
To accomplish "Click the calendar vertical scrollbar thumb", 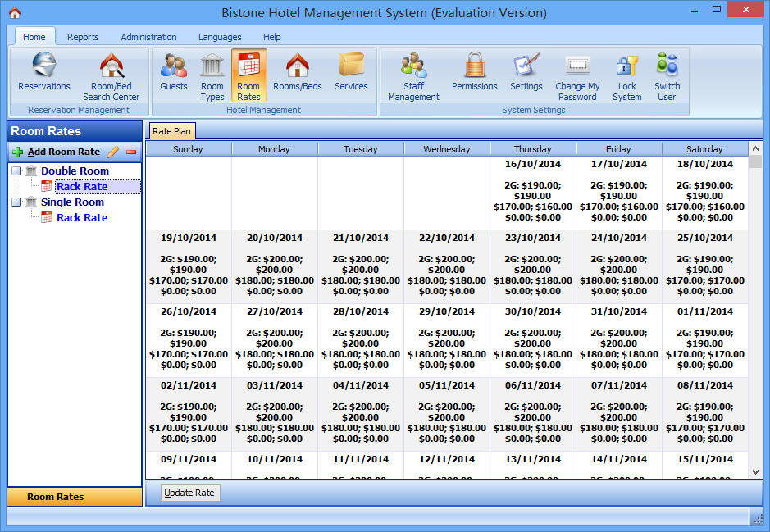I will (756, 161).
